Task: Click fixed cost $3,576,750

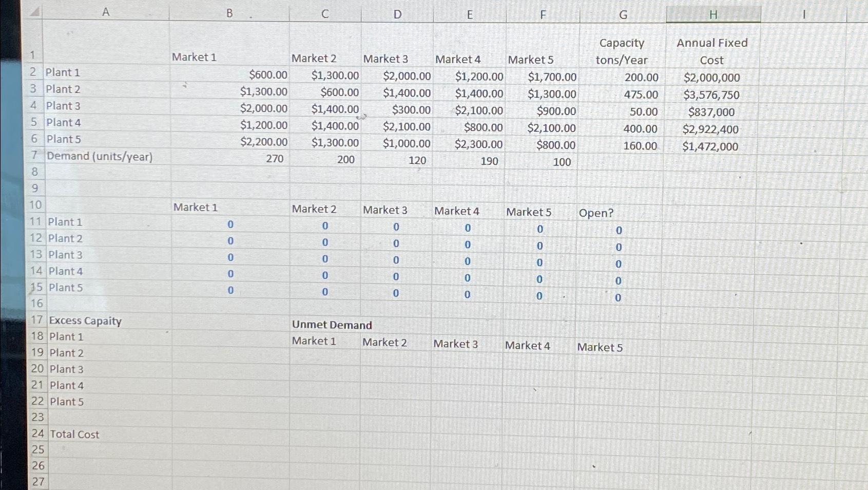Action: pyautogui.click(x=711, y=96)
